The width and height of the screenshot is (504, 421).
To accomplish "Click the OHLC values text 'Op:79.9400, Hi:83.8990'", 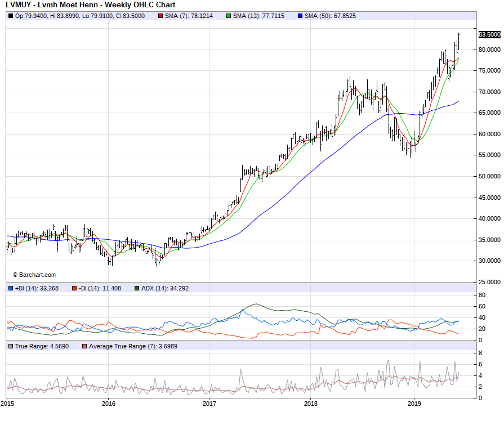I will coord(47,16).
